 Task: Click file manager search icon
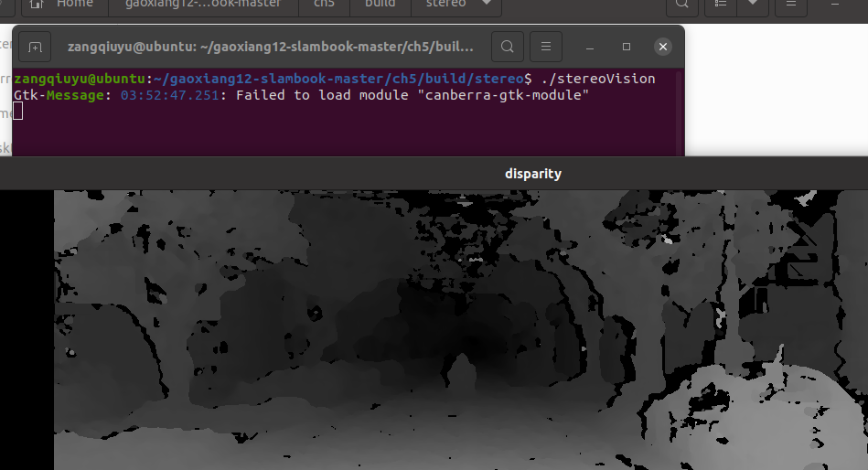coord(682,5)
